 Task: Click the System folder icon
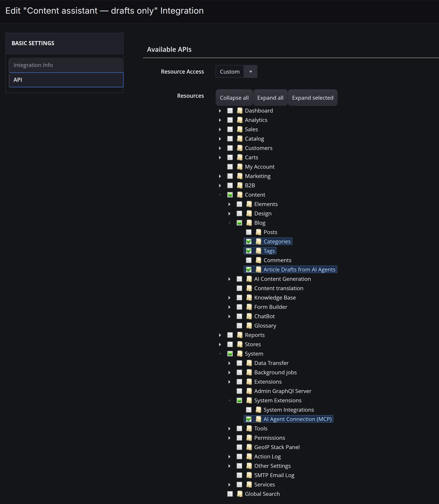240,354
